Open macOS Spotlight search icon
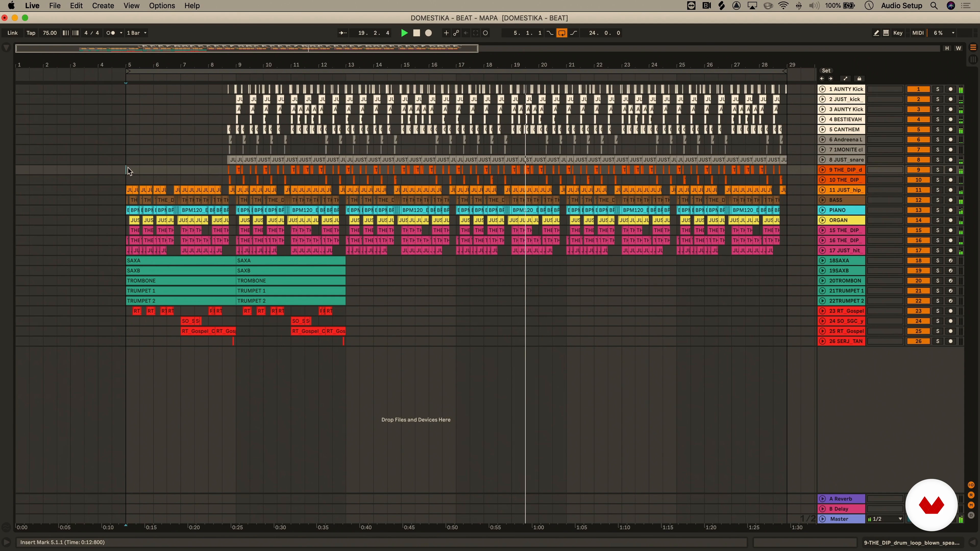The image size is (980, 551). (934, 6)
